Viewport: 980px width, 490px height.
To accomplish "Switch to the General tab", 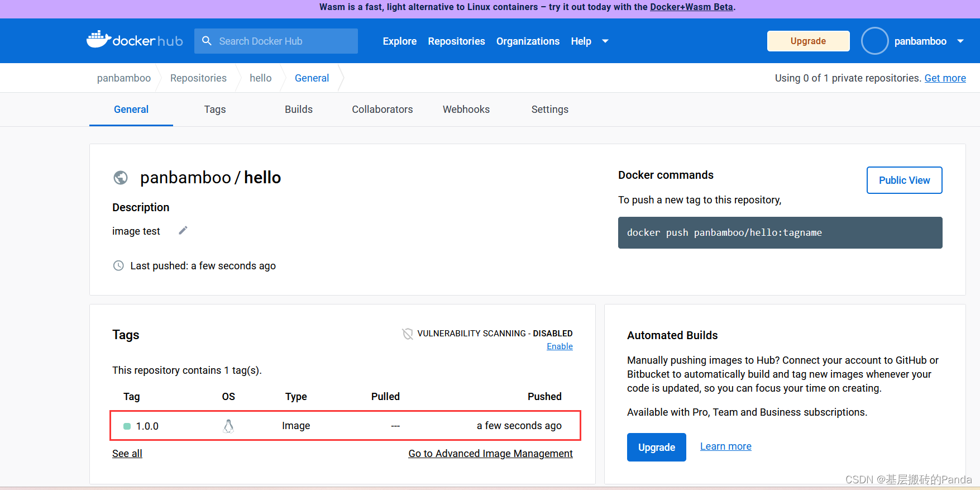I will coord(131,110).
